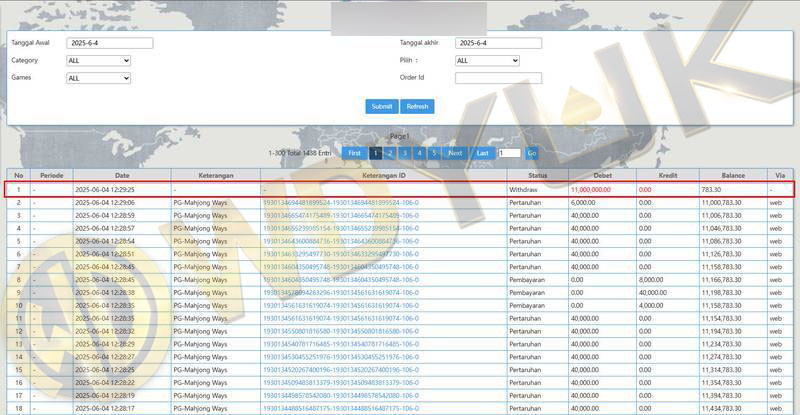Open the Keterangan ID link in row 16
This screenshot has height=415, width=800.
[x=341, y=382]
